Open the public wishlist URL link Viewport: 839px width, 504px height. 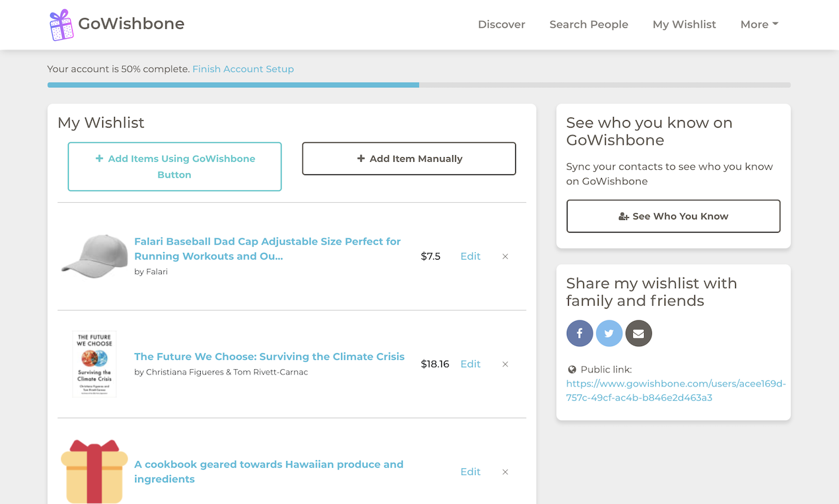point(676,390)
